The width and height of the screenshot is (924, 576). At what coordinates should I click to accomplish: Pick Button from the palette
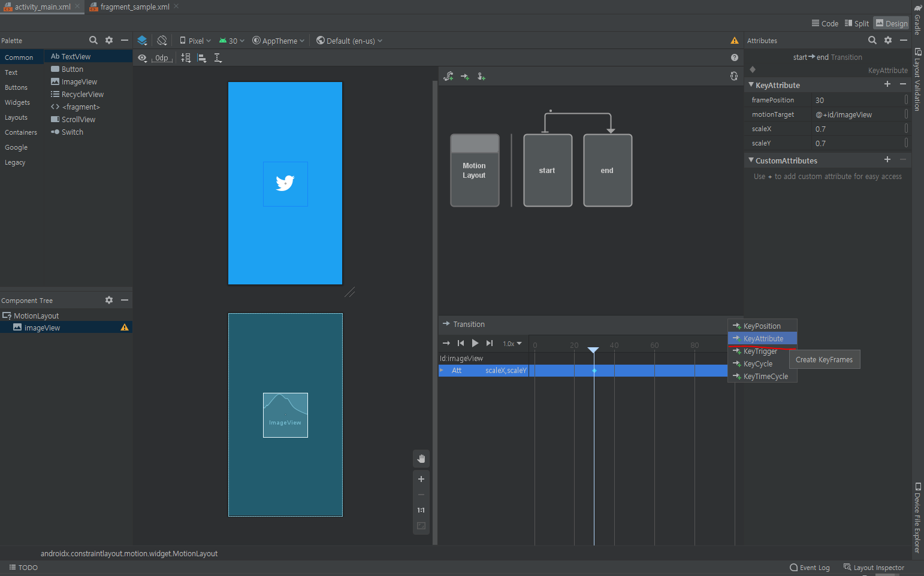coord(89,69)
